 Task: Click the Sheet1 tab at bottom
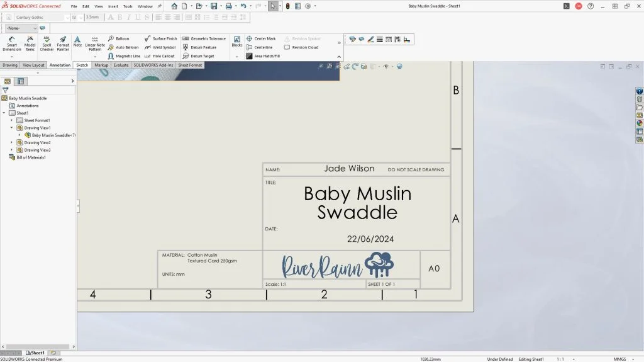(35, 353)
